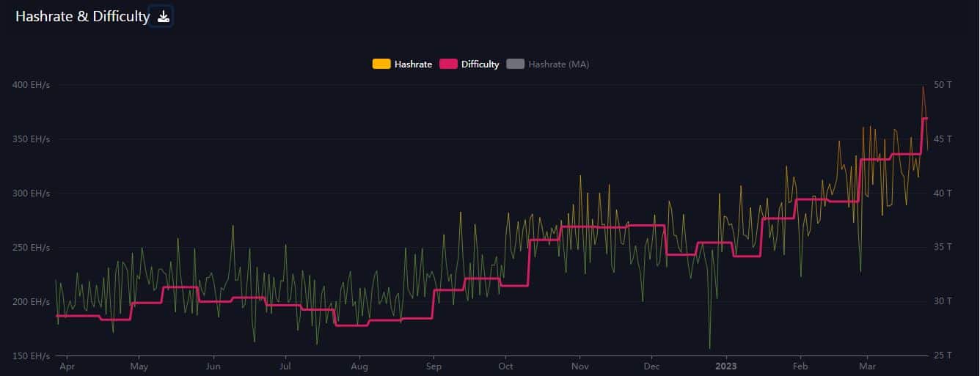Click the pink Difficulty color swatch
This screenshot has width=980, height=376.
click(448, 64)
